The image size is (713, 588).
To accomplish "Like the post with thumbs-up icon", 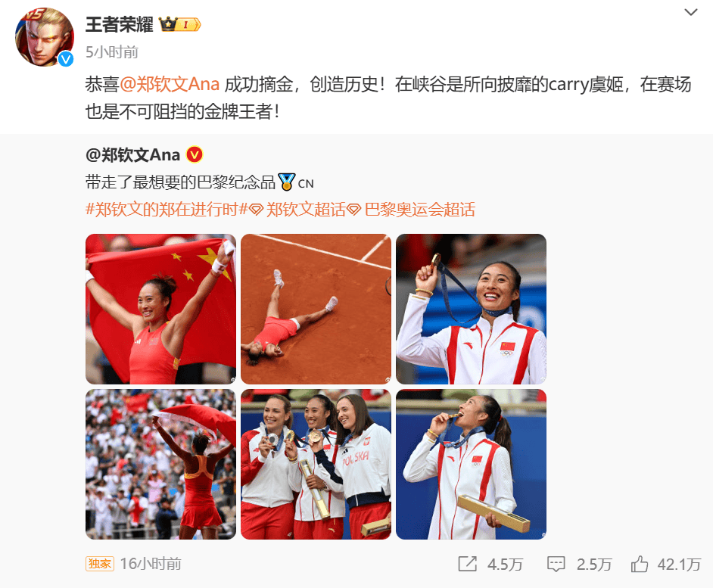I will point(640,564).
